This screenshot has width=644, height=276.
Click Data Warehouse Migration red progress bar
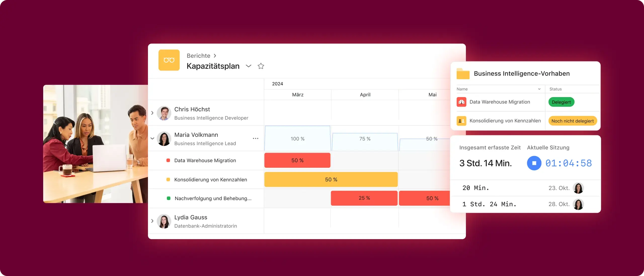297,160
